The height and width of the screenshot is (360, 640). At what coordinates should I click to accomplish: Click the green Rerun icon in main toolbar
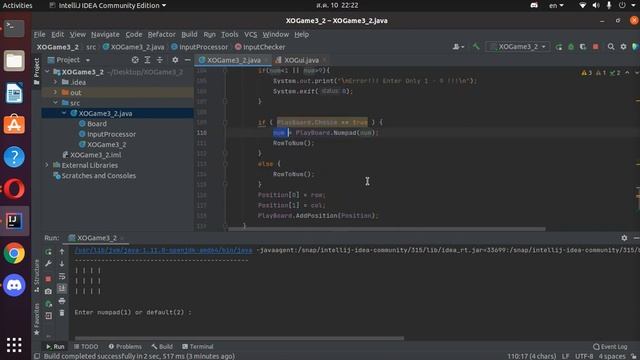[559, 47]
